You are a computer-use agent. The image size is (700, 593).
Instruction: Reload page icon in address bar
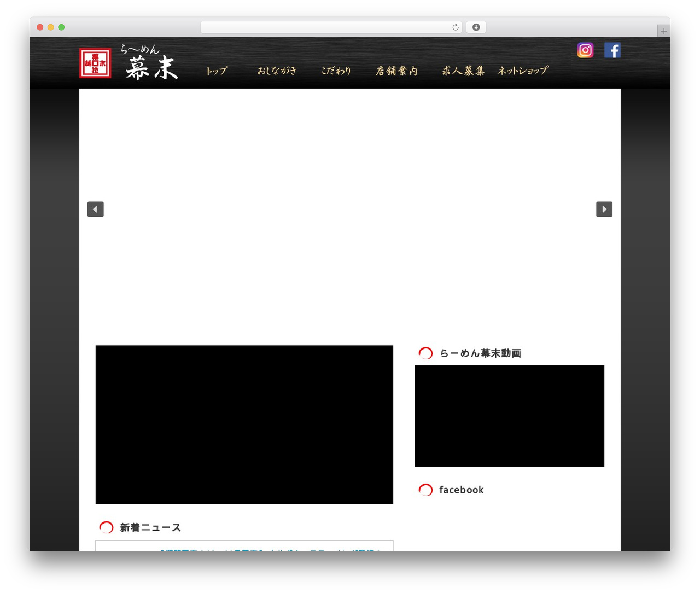pyautogui.click(x=456, y=27)
